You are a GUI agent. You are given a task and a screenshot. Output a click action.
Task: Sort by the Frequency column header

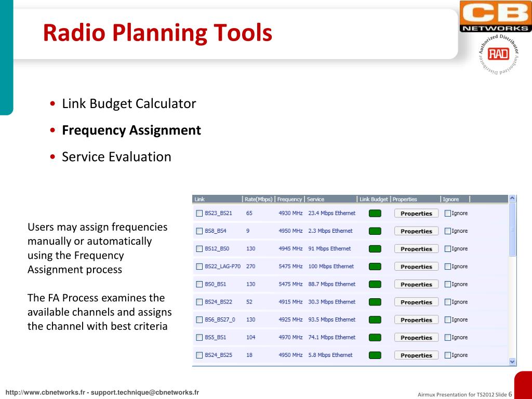point(289,199)
